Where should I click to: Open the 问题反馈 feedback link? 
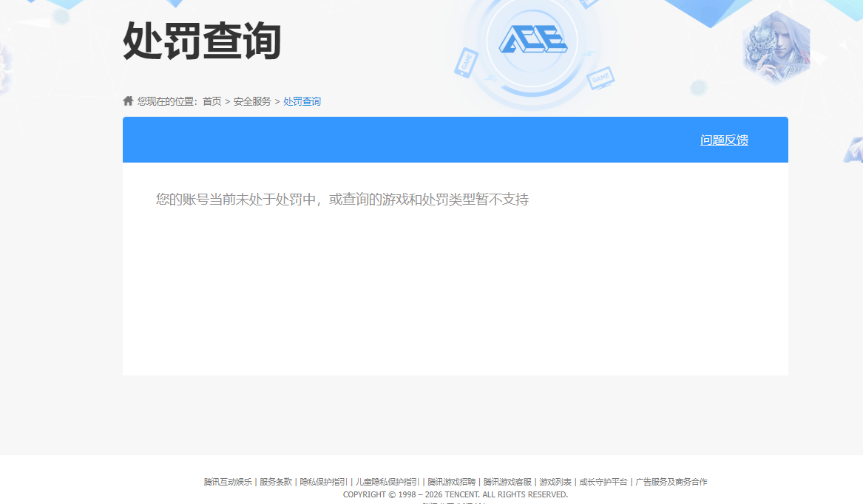(x=724, y=140)
